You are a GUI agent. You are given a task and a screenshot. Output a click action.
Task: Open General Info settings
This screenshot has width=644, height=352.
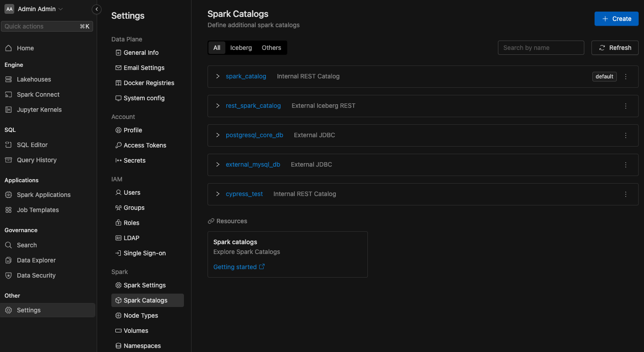tap(147, 53)
